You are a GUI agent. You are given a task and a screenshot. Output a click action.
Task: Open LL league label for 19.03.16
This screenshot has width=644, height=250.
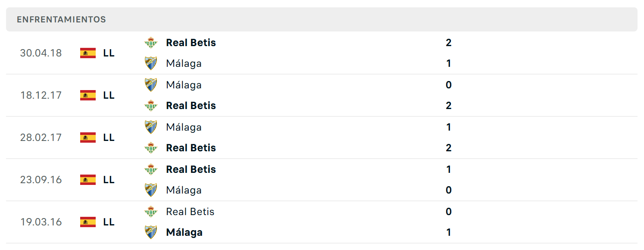tap(109, 222)
